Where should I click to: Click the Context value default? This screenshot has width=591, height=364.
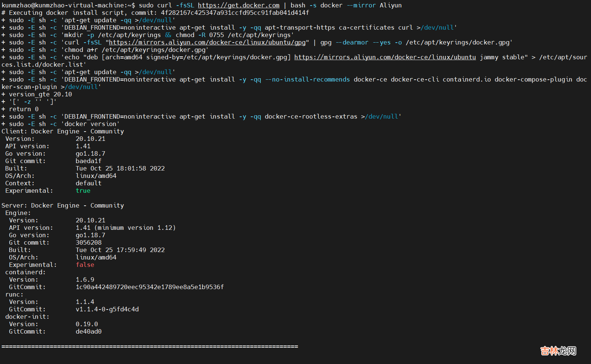tap(89, 183)
